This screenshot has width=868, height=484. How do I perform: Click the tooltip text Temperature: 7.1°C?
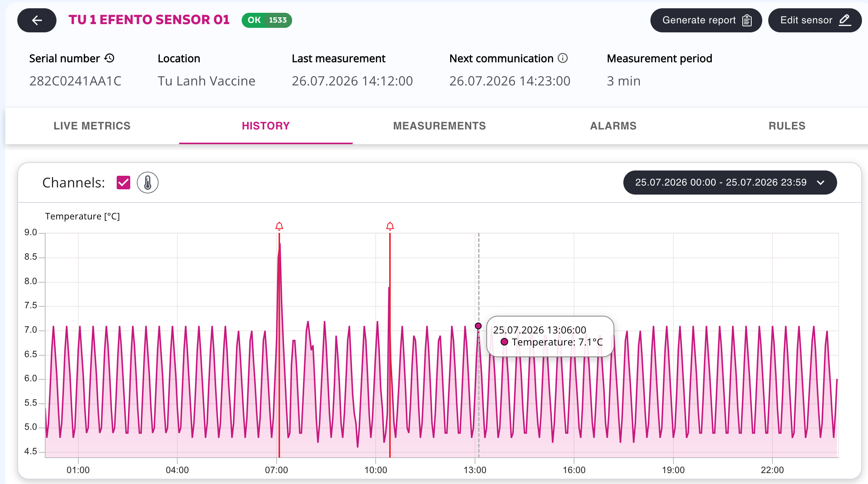click(557, 342)
